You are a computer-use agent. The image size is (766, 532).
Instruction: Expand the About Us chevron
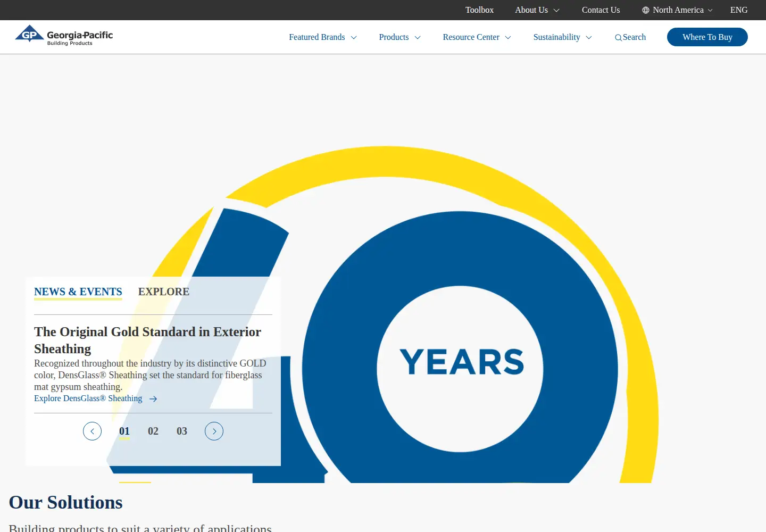(556, 10)
